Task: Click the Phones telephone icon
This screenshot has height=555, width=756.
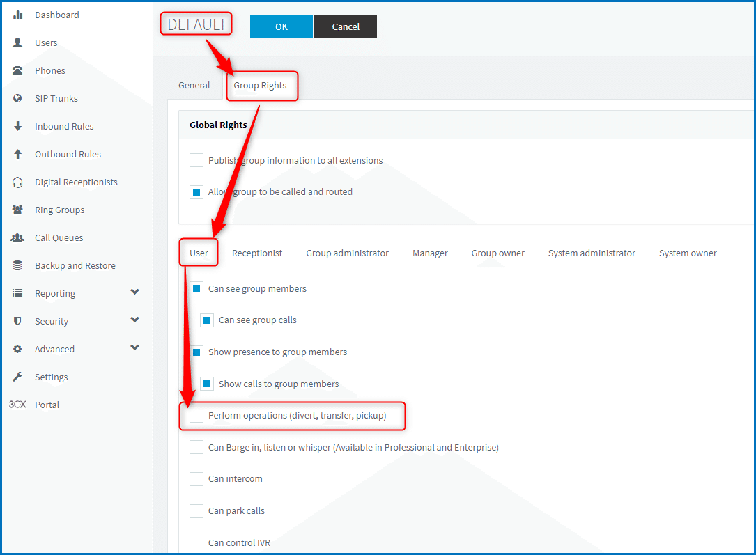Action: click(18, 71)
